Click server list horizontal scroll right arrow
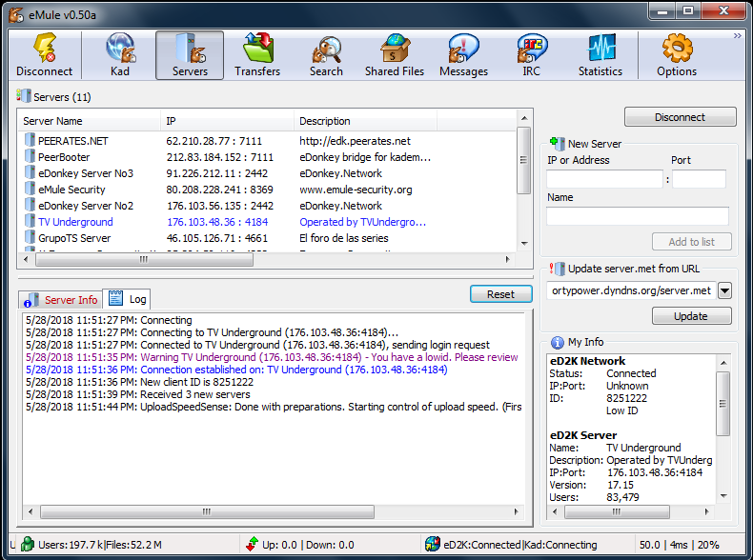753x560 pixels. click(508, 260)
